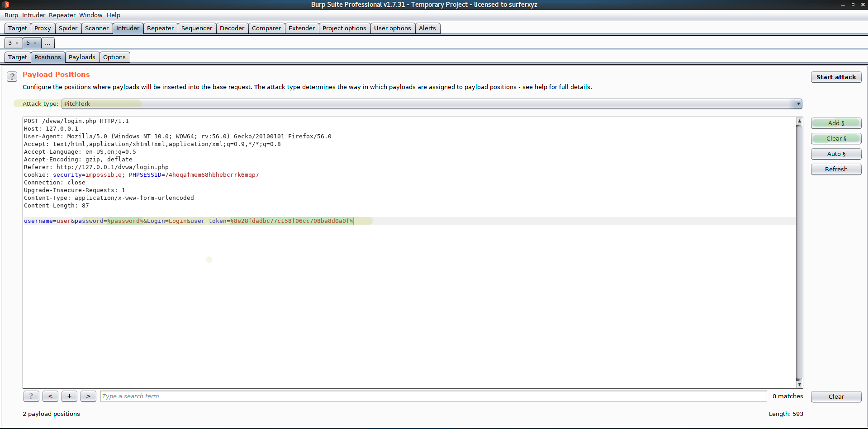Click the PHPSESSID cookie value
The width and height of the screenshot is (868, 429).
[x=212, y=175]
